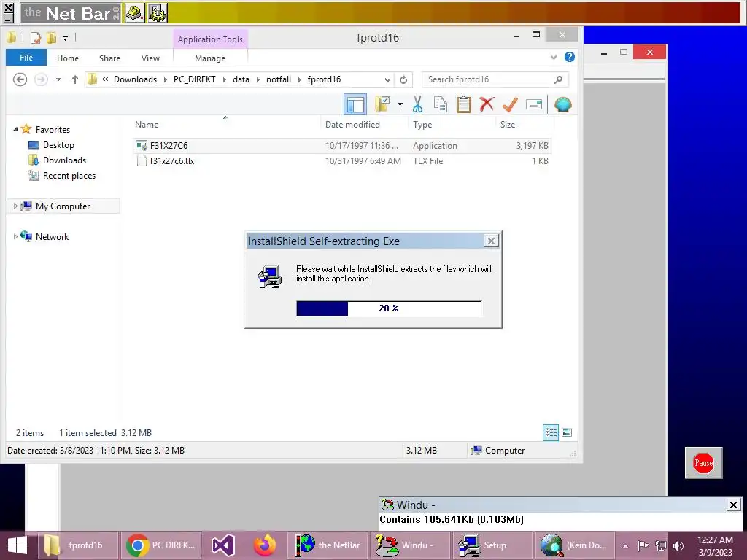Open the Customize Quick Access Toolbar dropdown
The width and height of the screenshot is (747, 560).
tap(65, 38)
